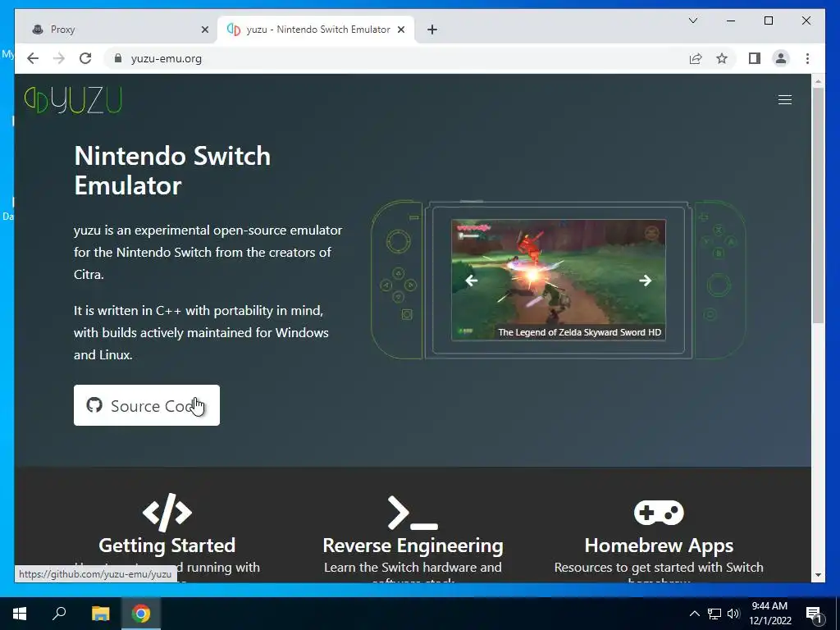Image resolution: width=840 pixels, height=630 pixels.
Task: Close the yuzu tab
Action: tap(400, 30)
